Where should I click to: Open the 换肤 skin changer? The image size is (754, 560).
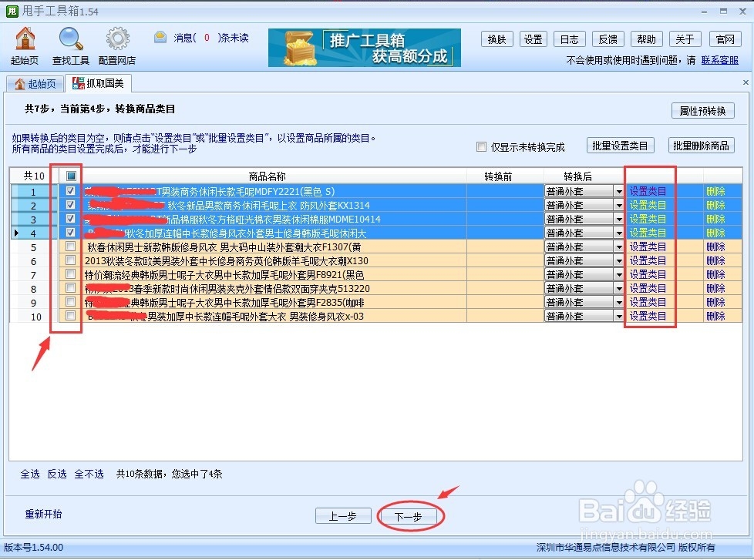[x=496, y=39]
